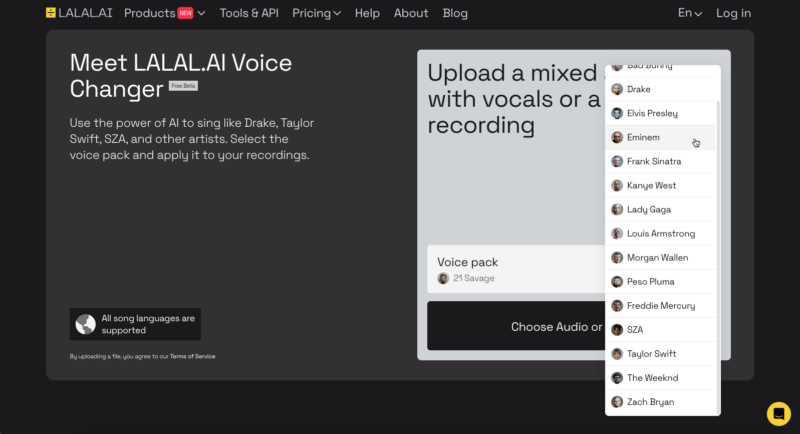
Task: Choose Kanye West from the voice list
Action: 661,186
